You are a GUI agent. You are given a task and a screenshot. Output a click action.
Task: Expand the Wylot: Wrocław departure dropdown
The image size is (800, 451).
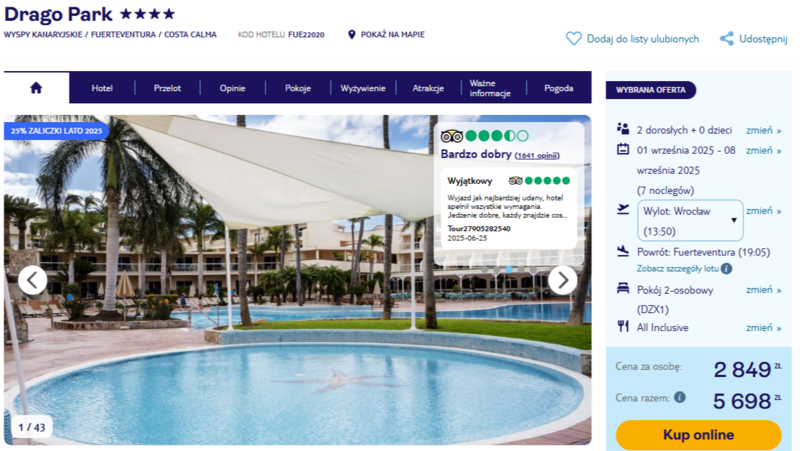[x=690, y=220]
